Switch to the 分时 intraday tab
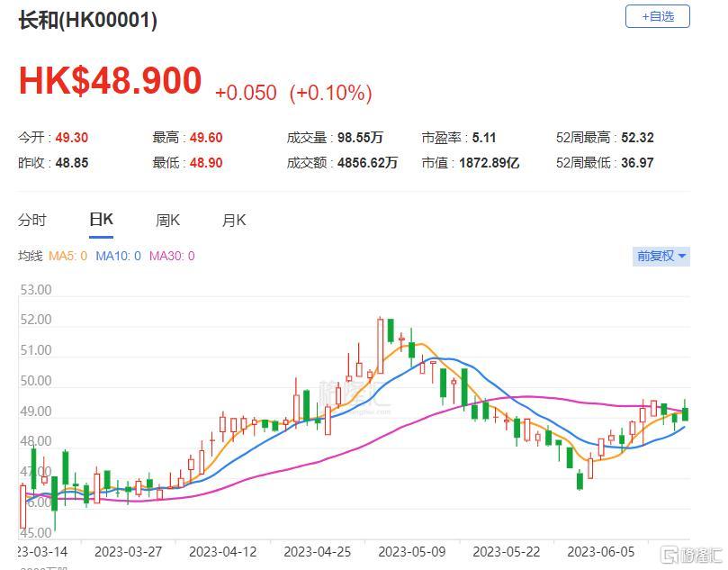 pos(32,220)
